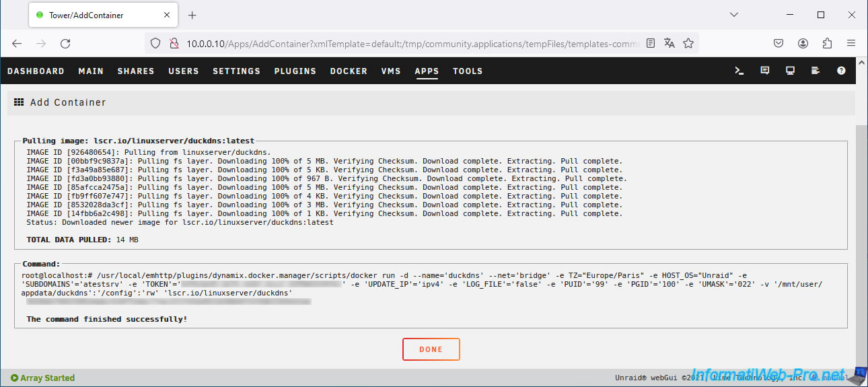This screenshot has width=868, height=387.
Task: Open the system info monitor icon
Action: click(790, 71)
